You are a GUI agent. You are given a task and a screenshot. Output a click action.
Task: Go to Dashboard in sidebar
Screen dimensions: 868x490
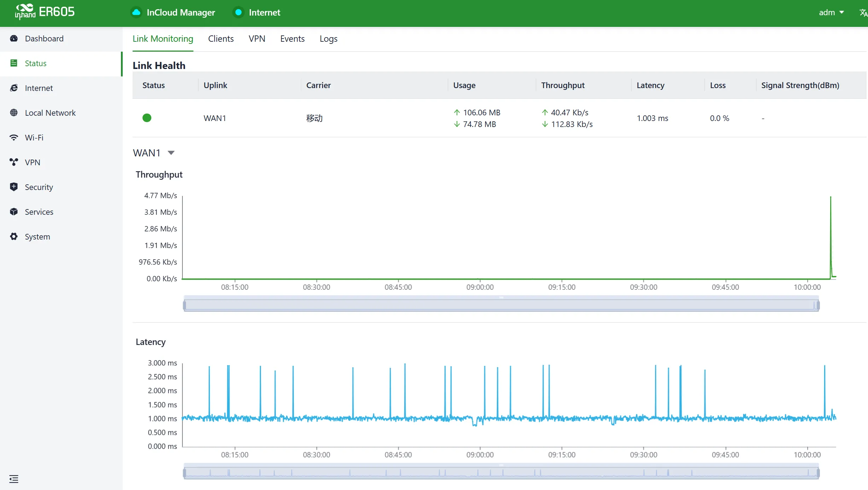[61, 39]
